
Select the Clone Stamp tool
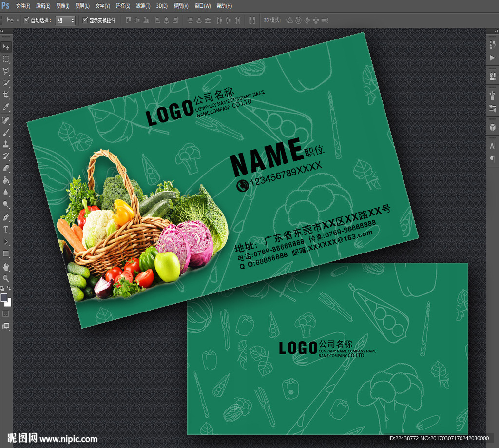click(6, 144)
